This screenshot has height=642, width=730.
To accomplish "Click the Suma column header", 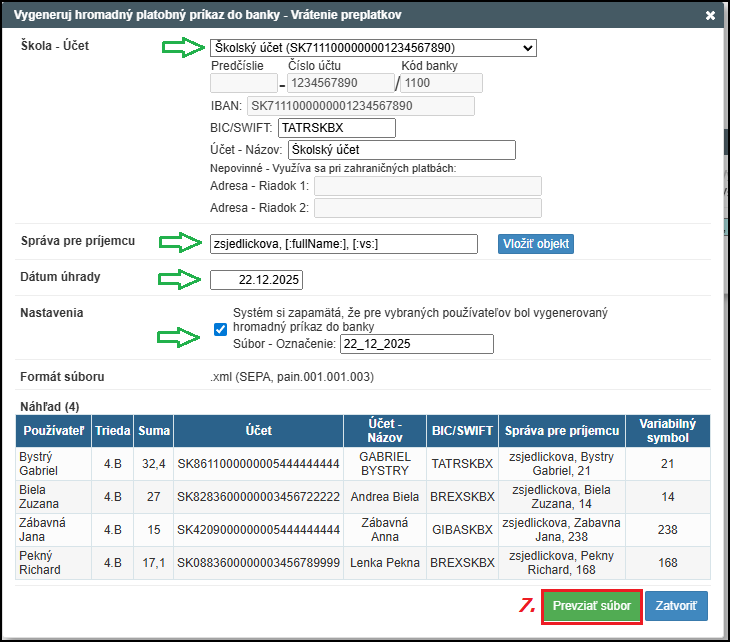I will [x=153, y=430].
